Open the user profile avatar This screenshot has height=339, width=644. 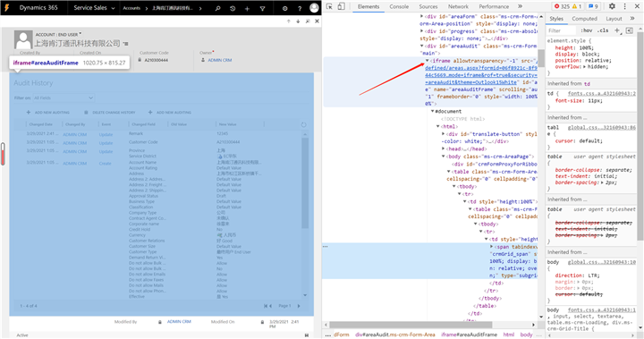tap(314, 8)
